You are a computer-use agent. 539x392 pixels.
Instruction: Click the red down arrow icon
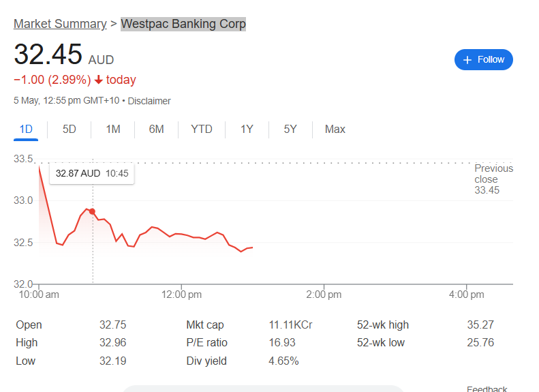point(99,80)
